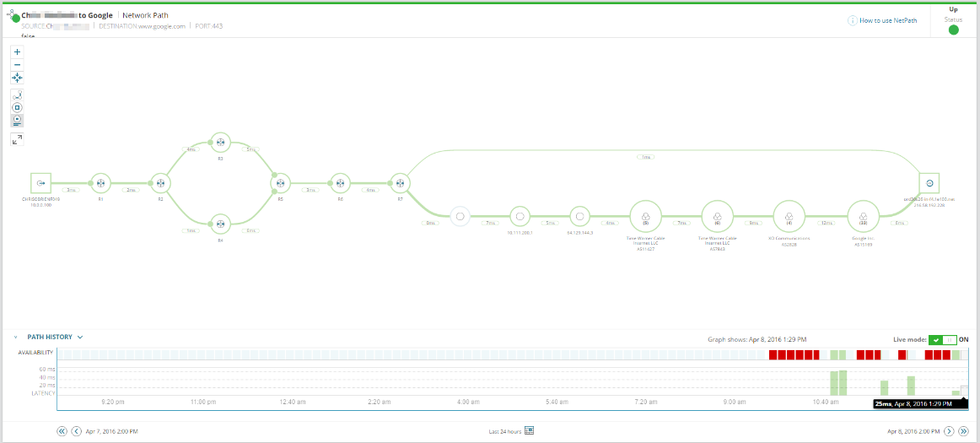Open the Path History dropdown arrow
Viewport: 980px width, 443px height.
80,338
